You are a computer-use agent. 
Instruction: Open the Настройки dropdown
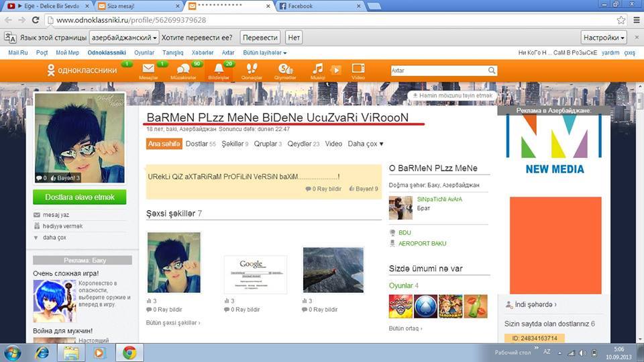click(604, 38)
